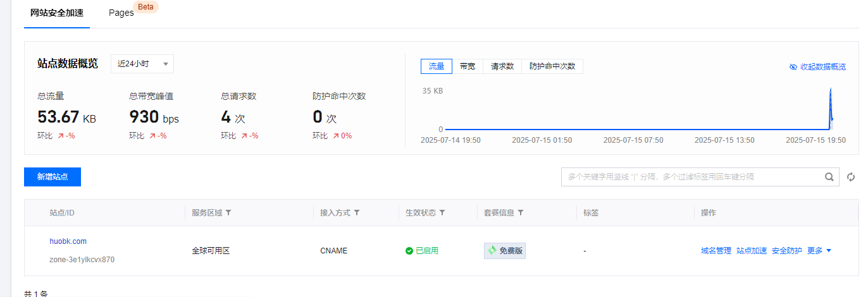
Task: Click the filter icon on 服务区域 column
Action: tap(228, 213)
